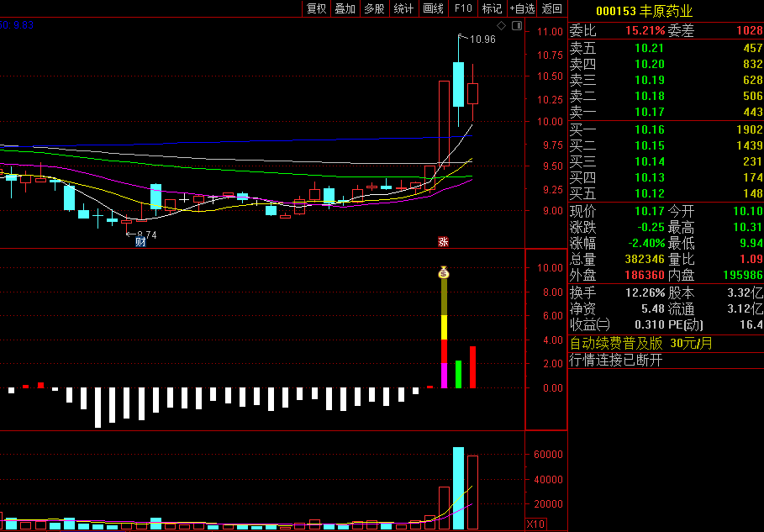The width and height of the screenshot is (764, 532).
Task: Click the tallest cyan volume bar
Action: [459, 488]
